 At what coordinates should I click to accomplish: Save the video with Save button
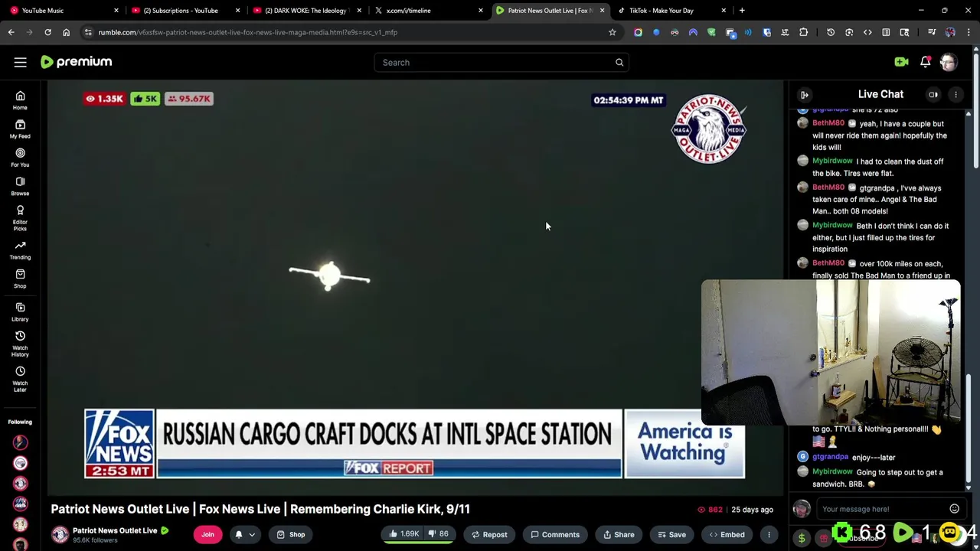coord(671,535)
